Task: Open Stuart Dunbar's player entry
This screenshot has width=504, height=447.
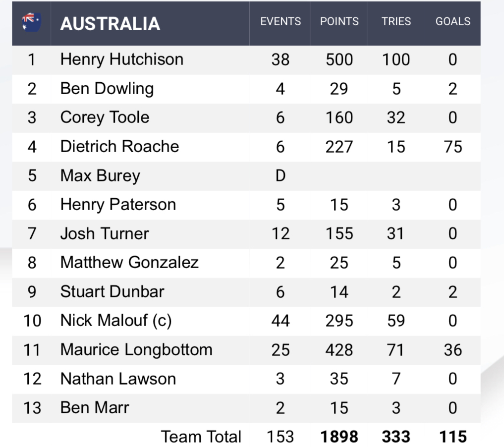Action: tap(112, 292)
